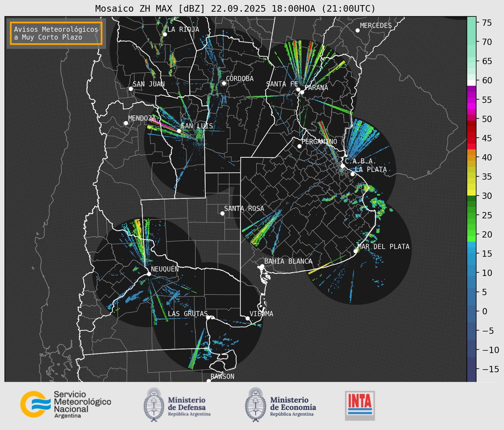Click the La Rioja city label
The width and height of the screenshot is (504, 430).
[183, 29]
